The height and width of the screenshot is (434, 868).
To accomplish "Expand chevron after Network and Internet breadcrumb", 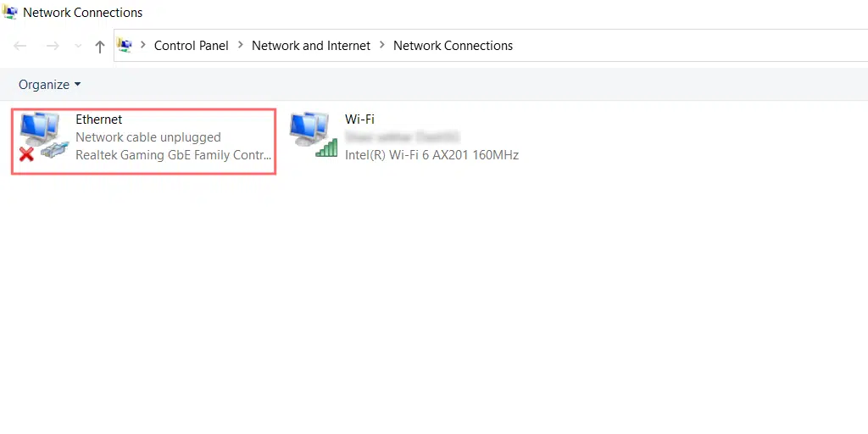I will pyautogui.click(x=382, y=46).
